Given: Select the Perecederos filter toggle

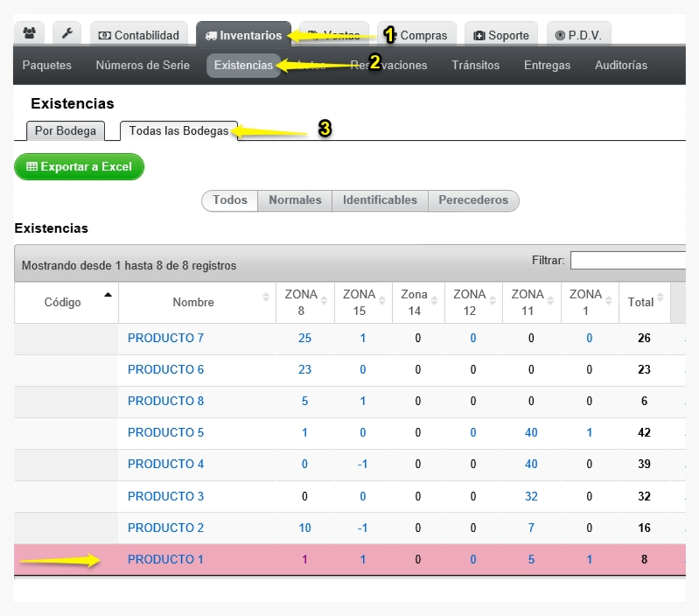Looking at the screenshot, I should point(473,200).
